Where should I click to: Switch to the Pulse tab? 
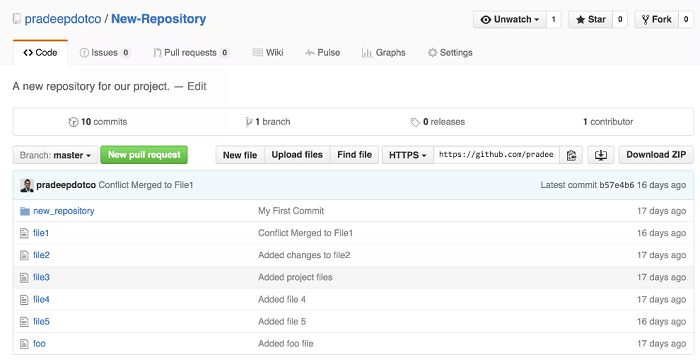[x=323, y=53]
